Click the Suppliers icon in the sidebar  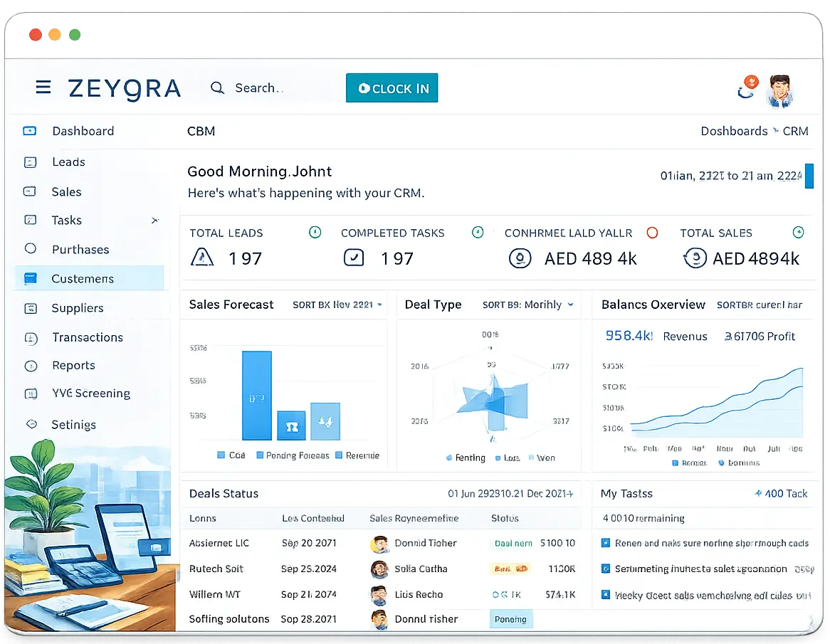click(29, 308)
